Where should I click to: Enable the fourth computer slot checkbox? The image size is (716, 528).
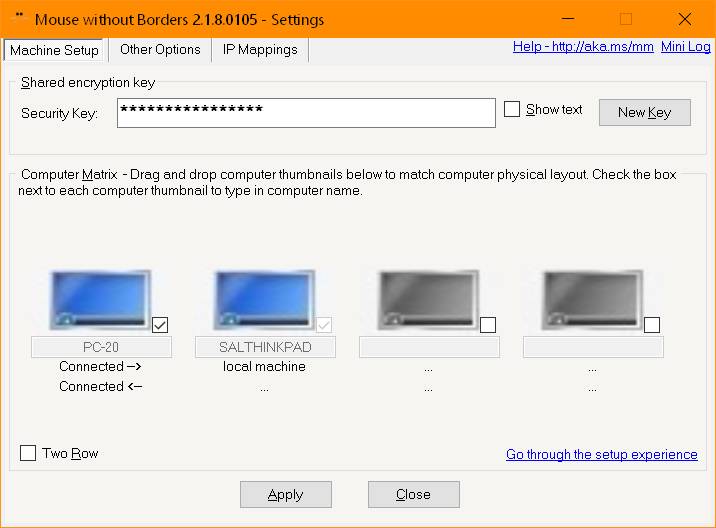(x=652, y=325)
